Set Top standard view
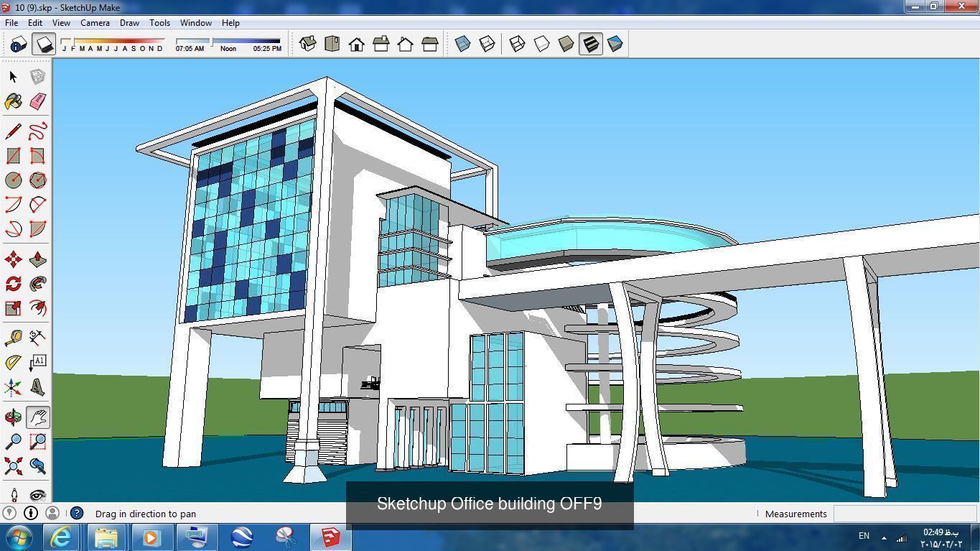980x551 pixels. pos(332,45)
